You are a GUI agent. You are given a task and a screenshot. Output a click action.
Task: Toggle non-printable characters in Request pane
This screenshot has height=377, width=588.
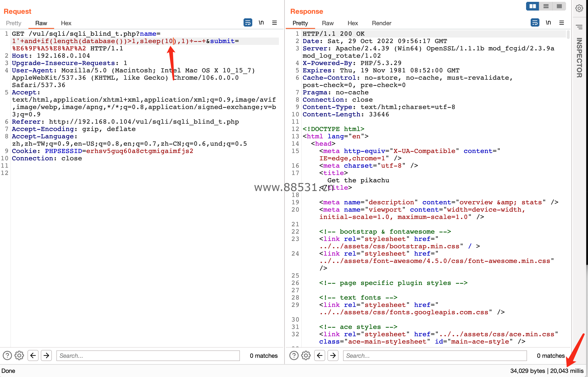(x=261, y=23)
